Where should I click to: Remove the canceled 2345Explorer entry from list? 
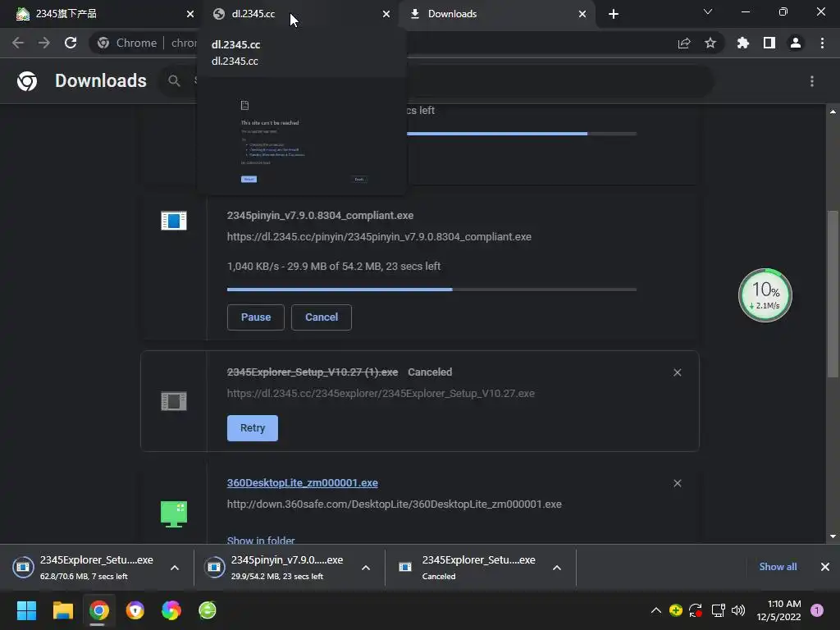(x=677, y=372)
